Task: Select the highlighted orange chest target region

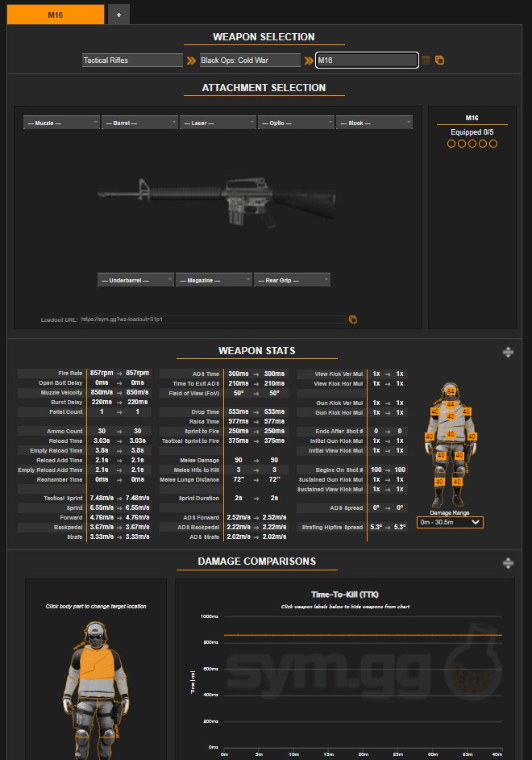Action: pos(97,662)
